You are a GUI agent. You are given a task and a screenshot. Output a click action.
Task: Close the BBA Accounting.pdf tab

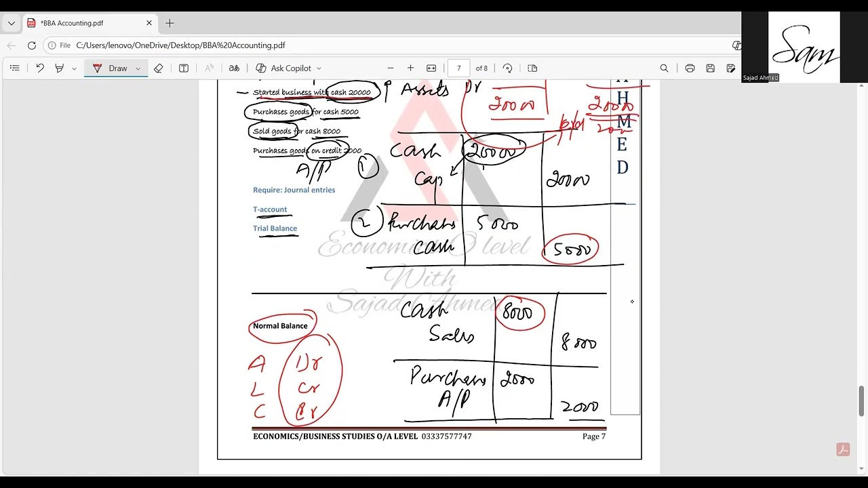[x=149, y=23]
